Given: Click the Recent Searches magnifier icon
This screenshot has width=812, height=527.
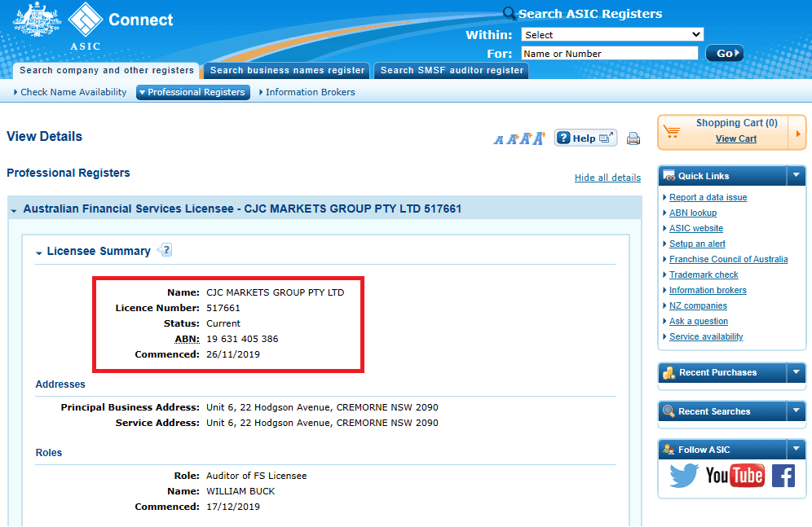Looking at the screenshot, I should click(669, 411).
